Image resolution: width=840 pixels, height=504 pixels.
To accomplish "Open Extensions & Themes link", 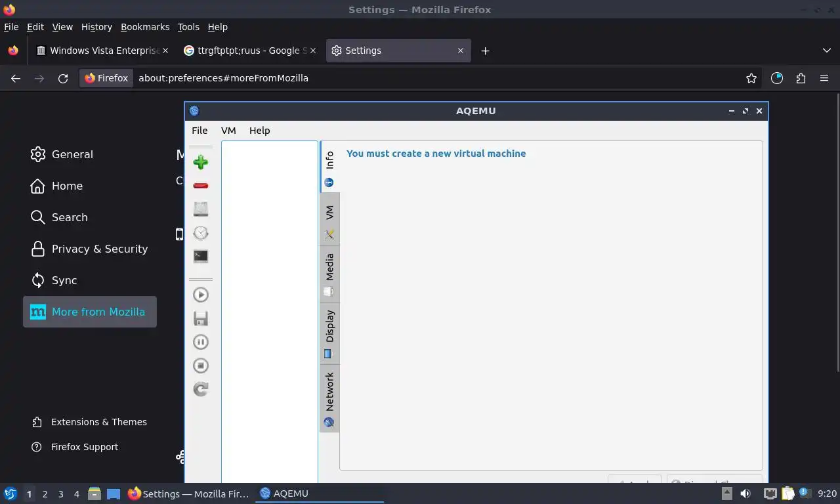I will pos(89,422).
